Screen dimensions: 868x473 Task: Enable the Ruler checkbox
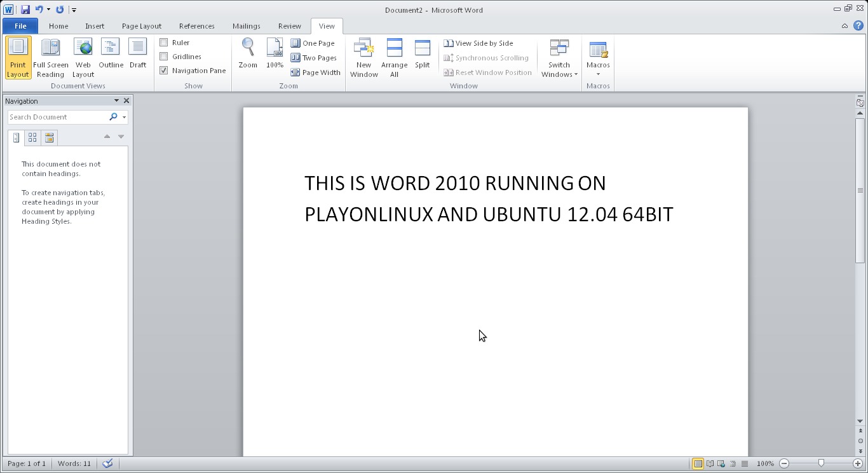[164, 43]
